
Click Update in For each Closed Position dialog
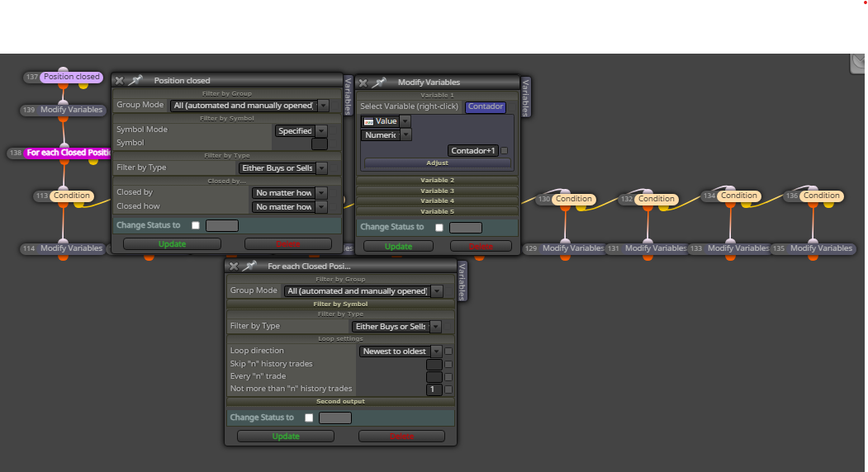286,436
